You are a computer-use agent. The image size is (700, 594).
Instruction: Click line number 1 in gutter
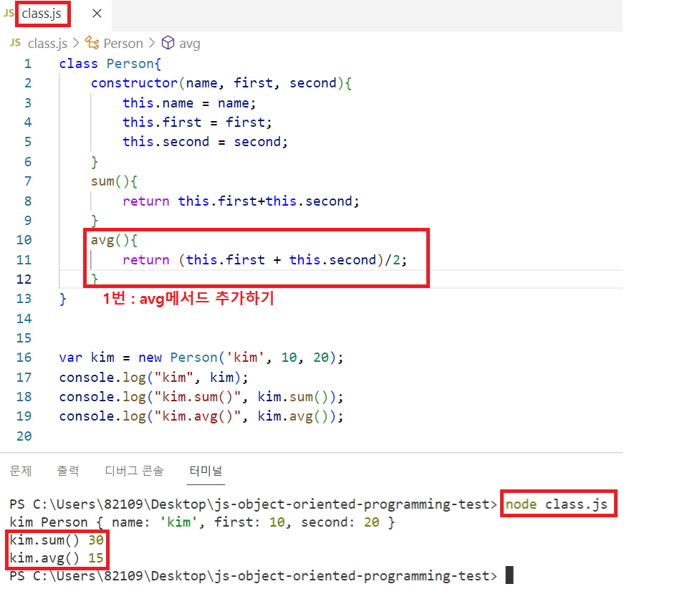point(28,64)
